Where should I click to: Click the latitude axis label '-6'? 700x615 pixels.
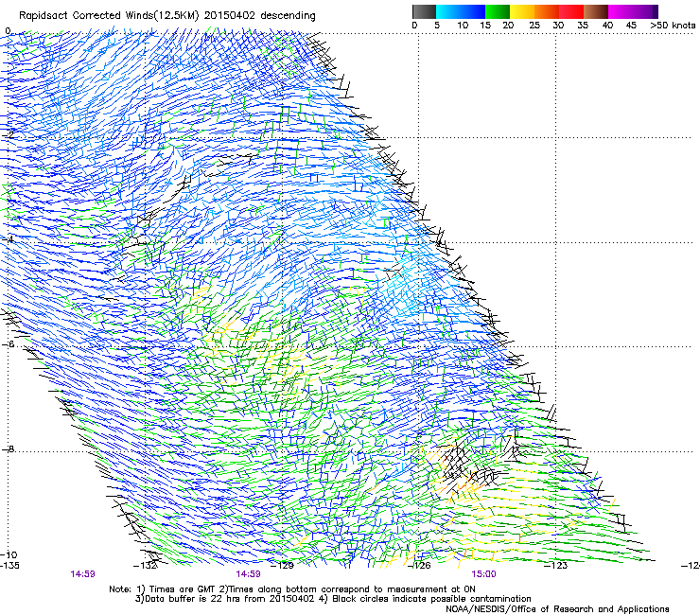pos(8,344)
